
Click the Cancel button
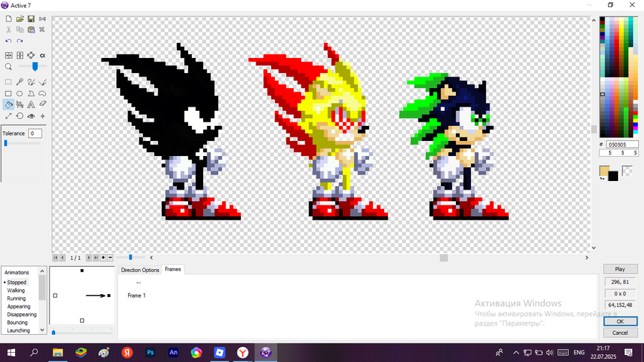click(x=620, y=333)
